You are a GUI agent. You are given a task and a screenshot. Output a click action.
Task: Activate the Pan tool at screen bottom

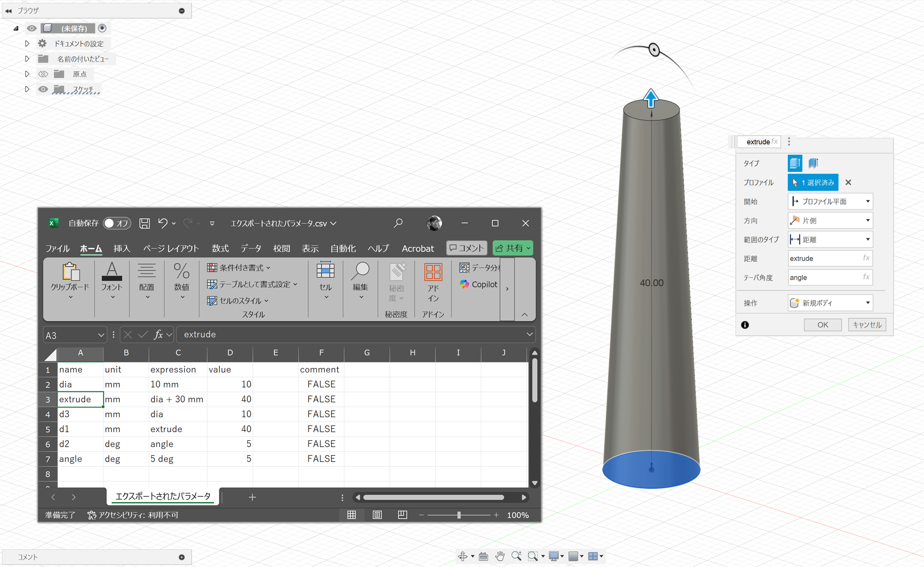(x=500, y=556)
